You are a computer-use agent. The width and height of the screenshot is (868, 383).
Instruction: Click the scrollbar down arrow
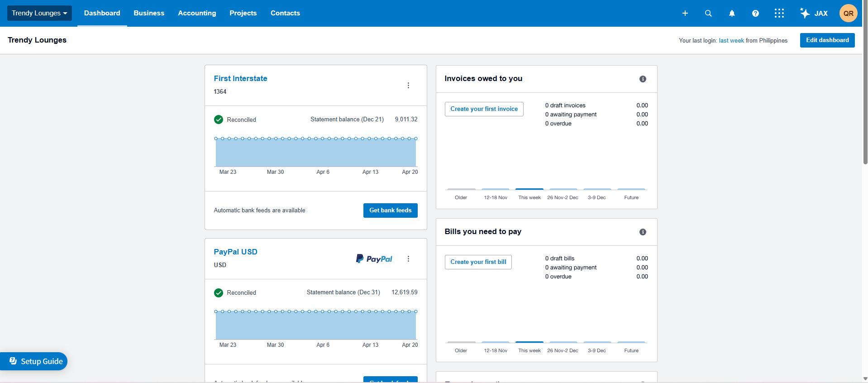pyautogui.click(x=865, y=379)
